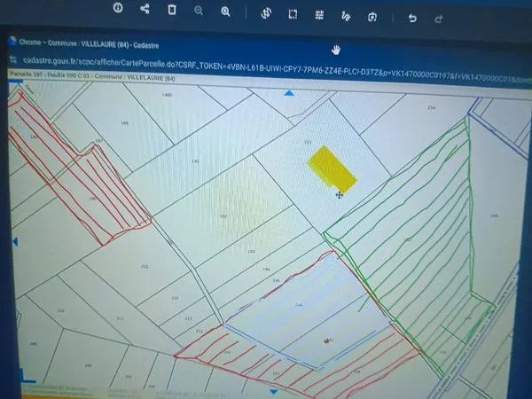Click the 'Commune : VILLELAURE (84) - Cadastre' title
The height and width of the screenshot is (399, 532).
pyautogui.click(x=103, y=44)
